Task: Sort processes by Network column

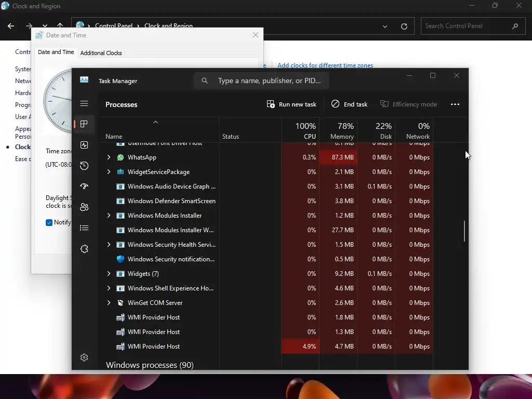Action: (414, 130)
